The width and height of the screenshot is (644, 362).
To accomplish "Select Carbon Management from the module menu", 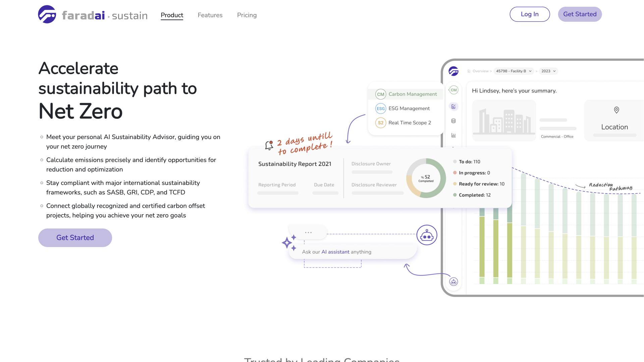I will click(x=406, y=94).
